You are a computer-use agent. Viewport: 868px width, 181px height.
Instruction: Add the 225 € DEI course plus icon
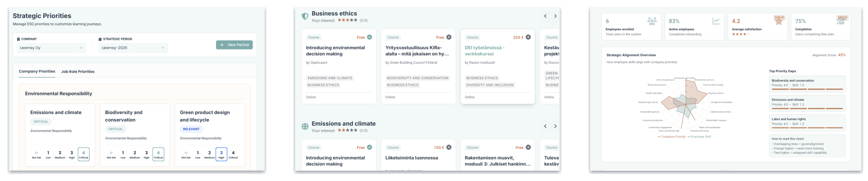tap(528, 37)
